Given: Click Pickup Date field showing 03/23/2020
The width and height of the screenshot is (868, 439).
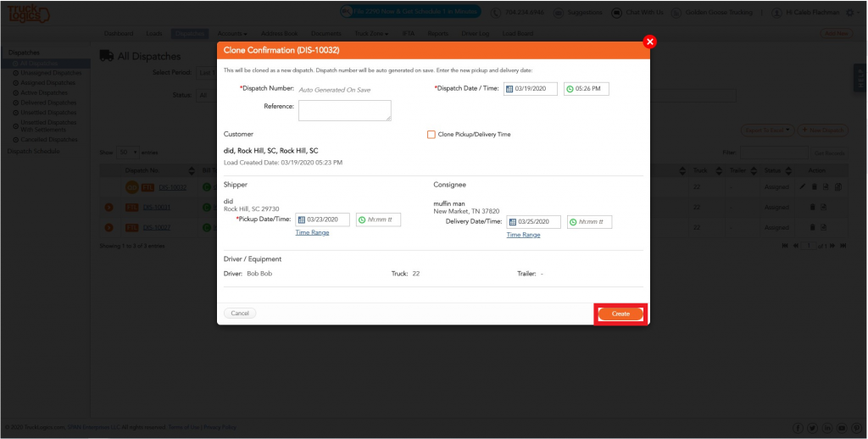Looking at the screenshot, I should tap(323, 219).
